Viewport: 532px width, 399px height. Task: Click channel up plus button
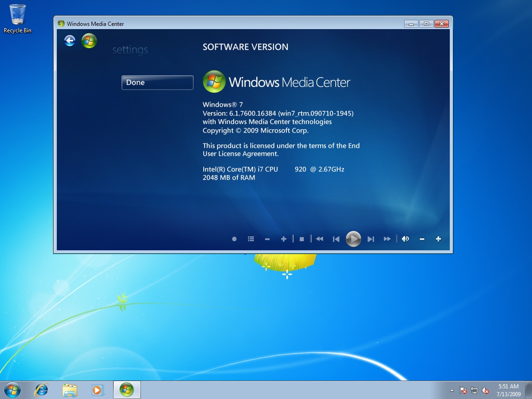[284, 239]
